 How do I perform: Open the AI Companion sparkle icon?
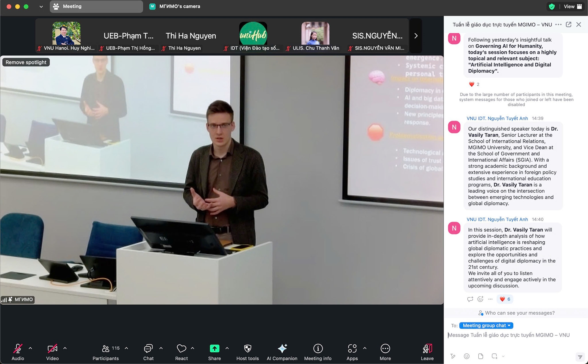[x=282, y=349]
